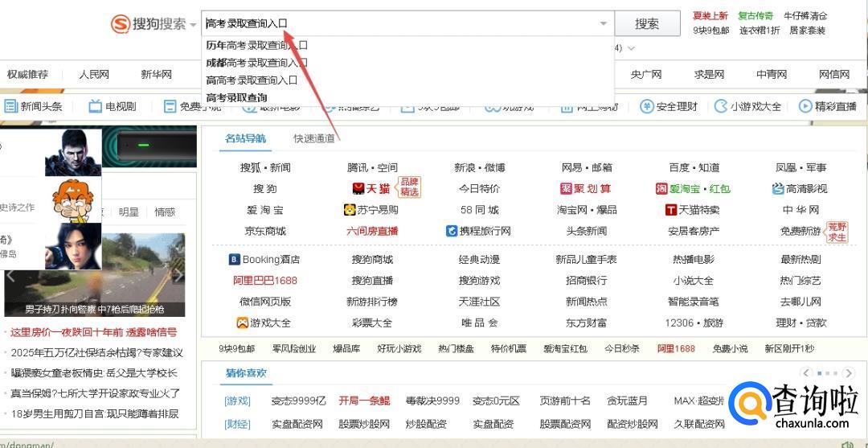Go to previous 猜你喜欢 page arrow
Viewport: 868px width, 448px height.
[x=807, y=372]
